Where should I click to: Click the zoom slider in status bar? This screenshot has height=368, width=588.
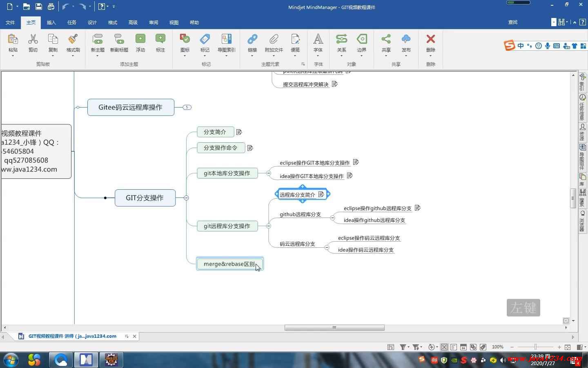[x=535, y=347]
